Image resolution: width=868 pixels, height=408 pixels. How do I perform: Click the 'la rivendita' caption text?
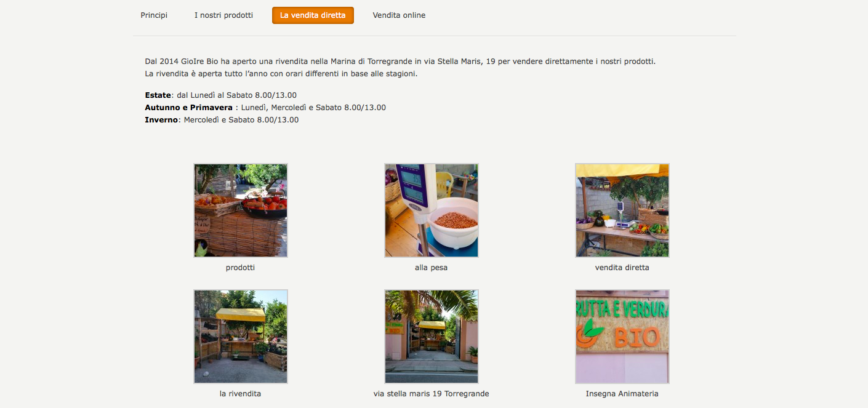[240, 394]
